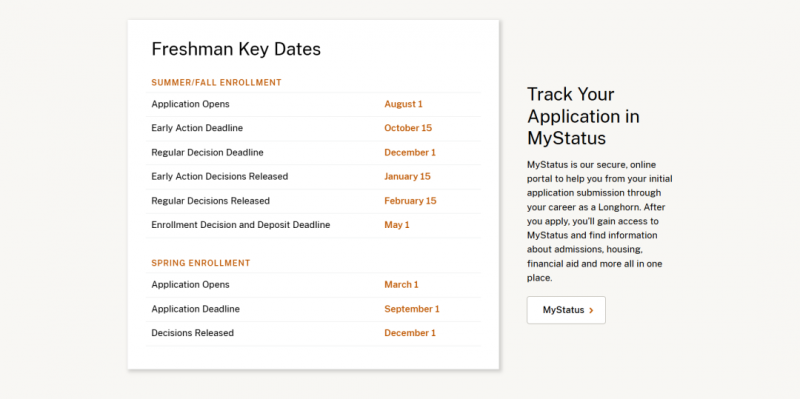800x399 pixels.
Task: Select the May 1 date
Action: tap(396, 225)
